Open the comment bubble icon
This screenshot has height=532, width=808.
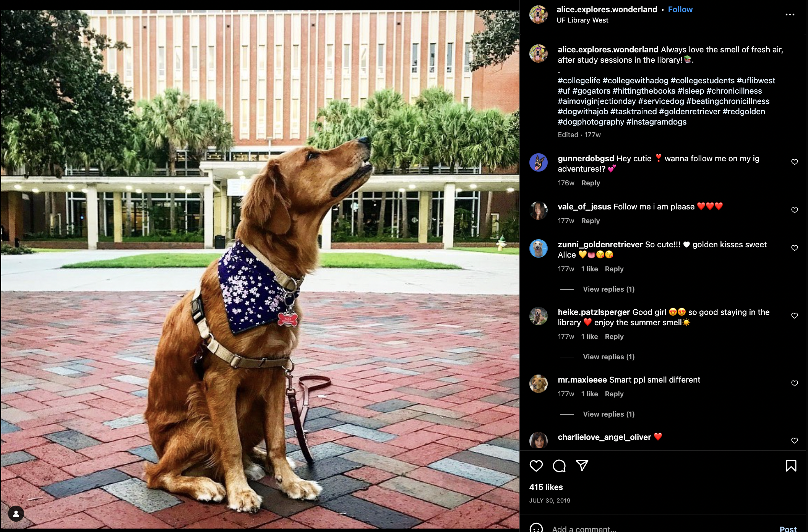pos(559,466)
